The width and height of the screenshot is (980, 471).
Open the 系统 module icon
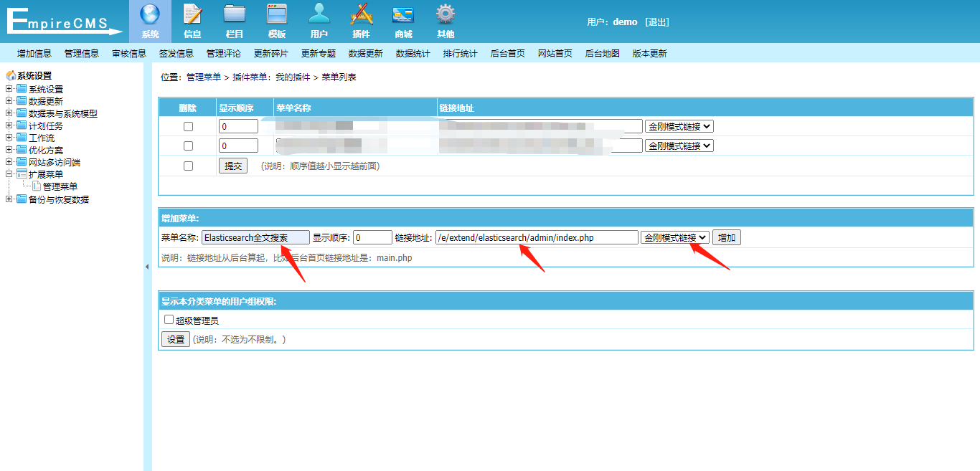click(149, 19)
